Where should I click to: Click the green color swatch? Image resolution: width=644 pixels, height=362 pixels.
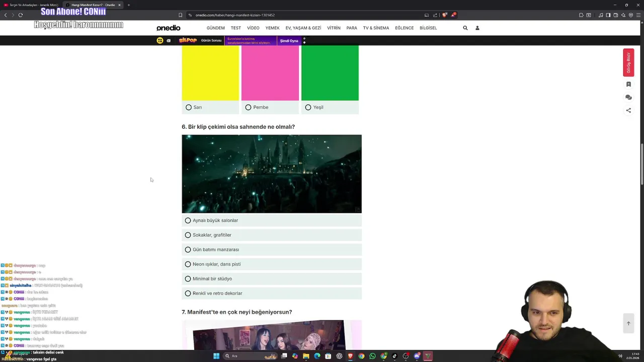(x=330, y=73)
